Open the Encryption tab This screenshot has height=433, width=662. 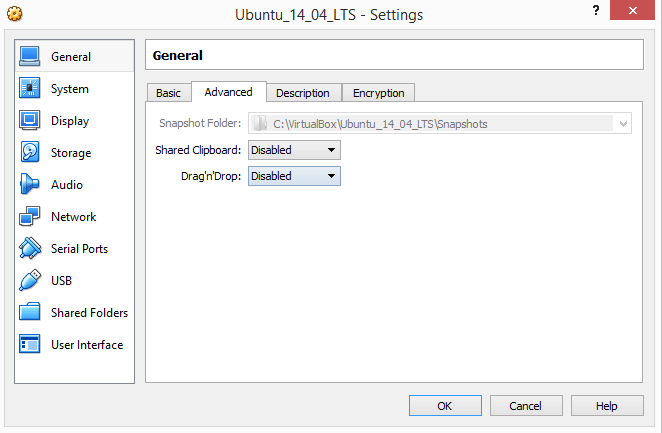(379, 93)
